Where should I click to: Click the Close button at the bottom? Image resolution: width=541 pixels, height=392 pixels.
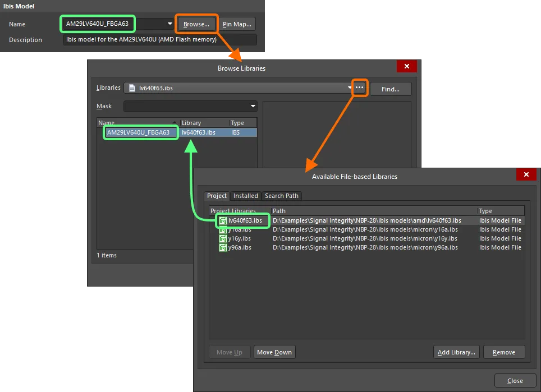pyautogui.click(x=515, y=381)
